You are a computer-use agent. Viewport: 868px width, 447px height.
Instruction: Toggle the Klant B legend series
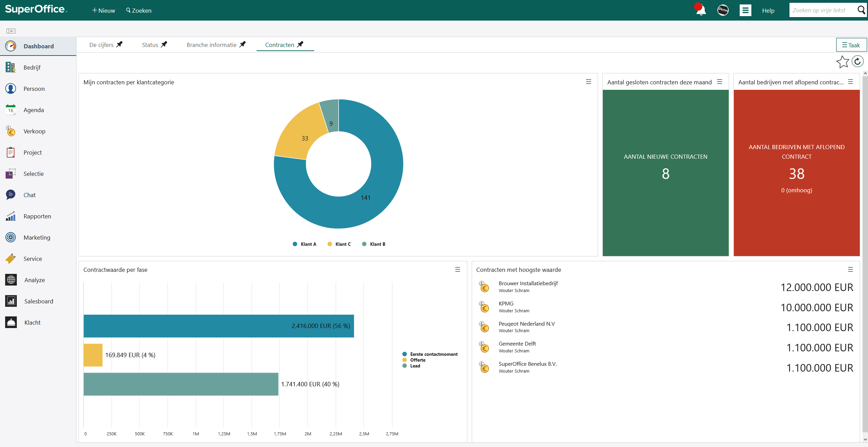(x=374, y=244)
